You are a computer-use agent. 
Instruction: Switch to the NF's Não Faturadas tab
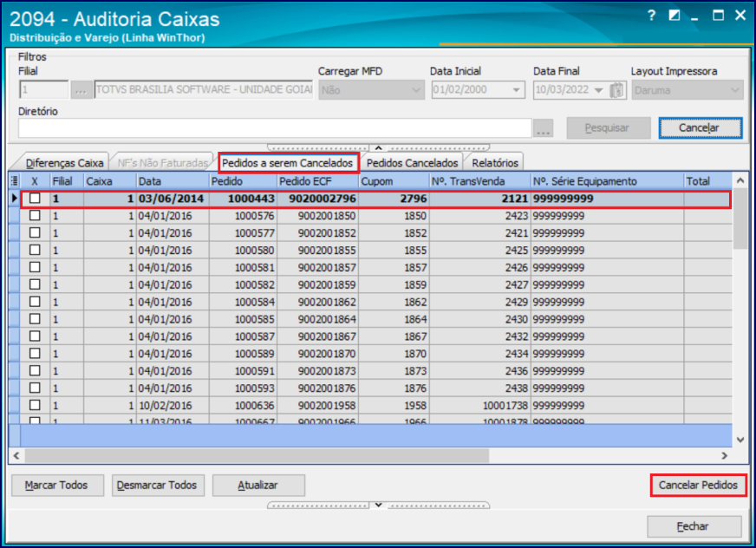coord(162,163)
